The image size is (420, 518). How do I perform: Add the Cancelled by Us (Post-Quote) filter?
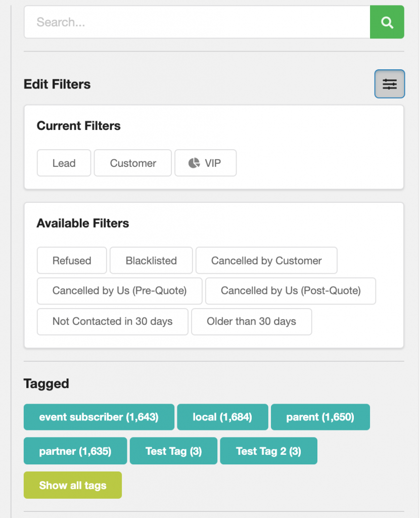(x=290, y=291)
